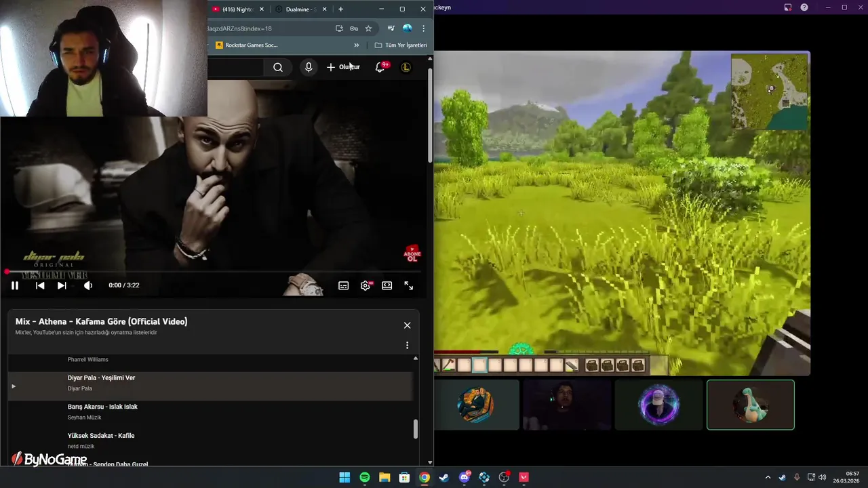Viewport: 868px width, 488px height.
Task: Toggle subtitles on the video player
Action: [344, 285]
